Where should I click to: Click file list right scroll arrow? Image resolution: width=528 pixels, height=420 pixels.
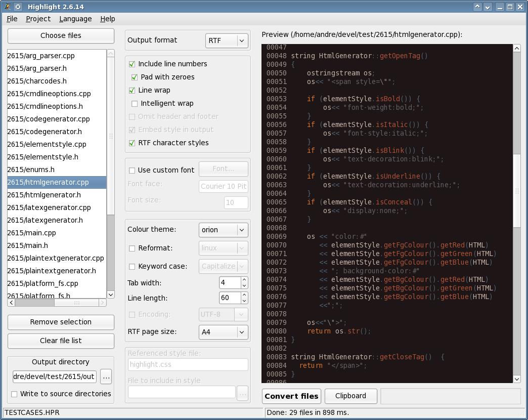click(x=102, y=303)
